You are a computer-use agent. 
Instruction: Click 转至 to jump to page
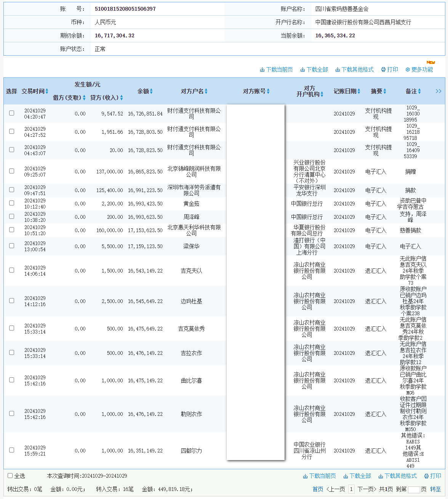coord(435,489)
